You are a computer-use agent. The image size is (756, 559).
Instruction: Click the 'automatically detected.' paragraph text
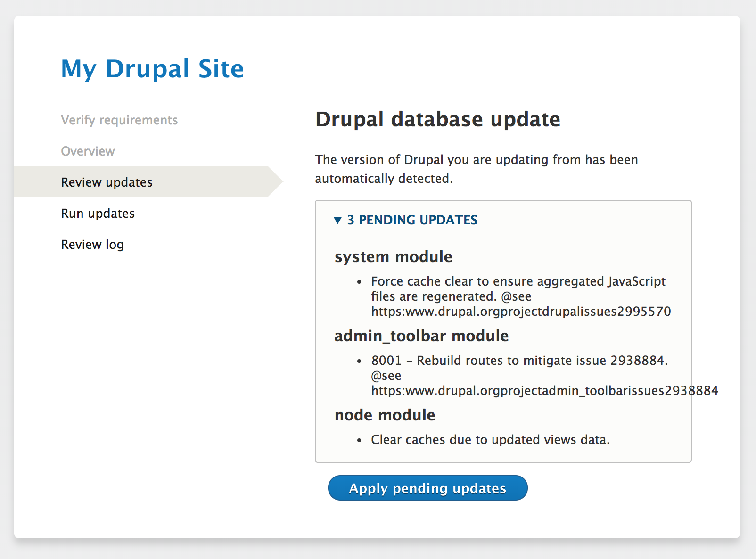[x=384, y=179]
